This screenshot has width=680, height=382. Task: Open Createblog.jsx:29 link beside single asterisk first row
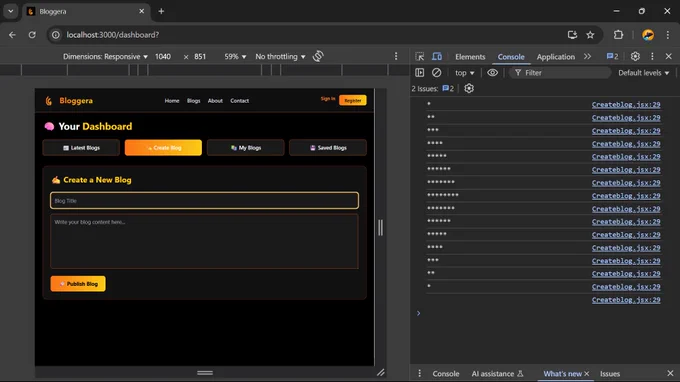(x=626, y=104)
